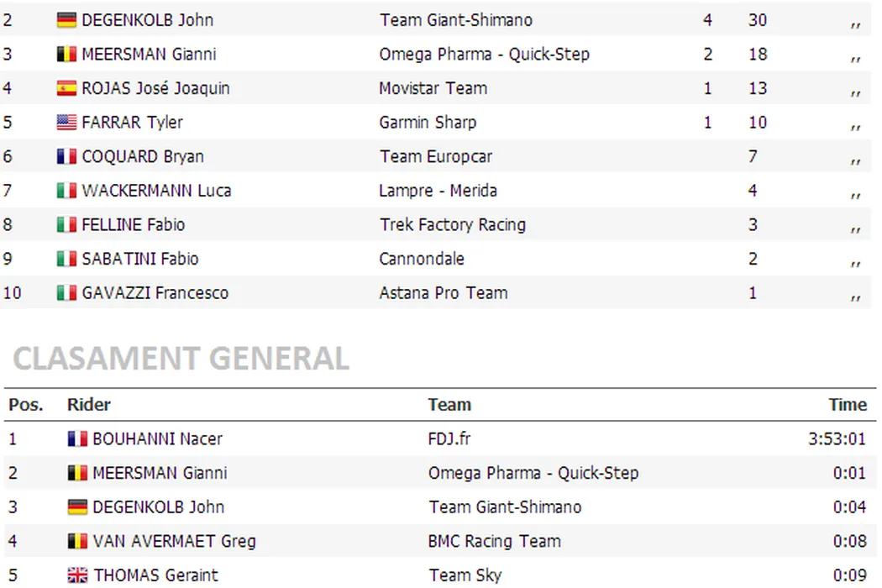Click the Italian flag beside FELLINE Fabio
Screen dimensions: 882x588
pyautogui.click(x=66, y=225)
